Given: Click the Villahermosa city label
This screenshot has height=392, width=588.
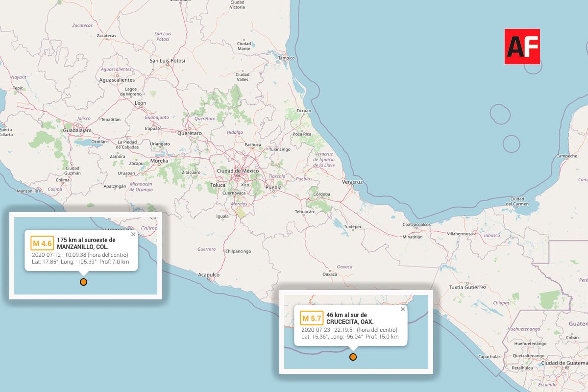Looking at the screenshot, I should (x=459, y=234).
